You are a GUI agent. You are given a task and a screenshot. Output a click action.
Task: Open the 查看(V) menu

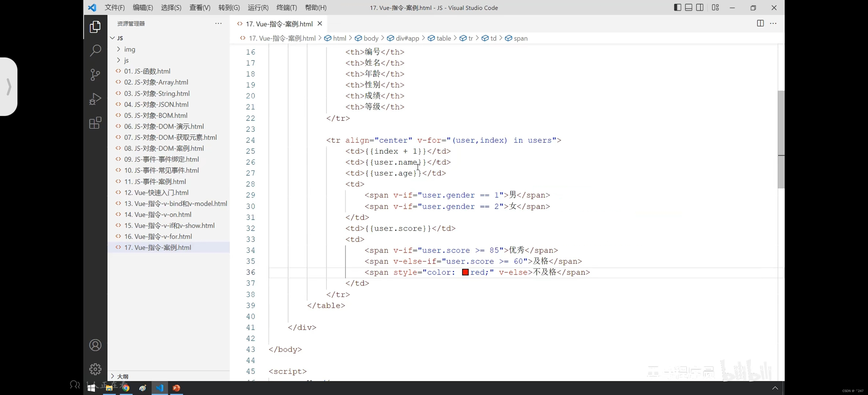click(x=200, y=7)
